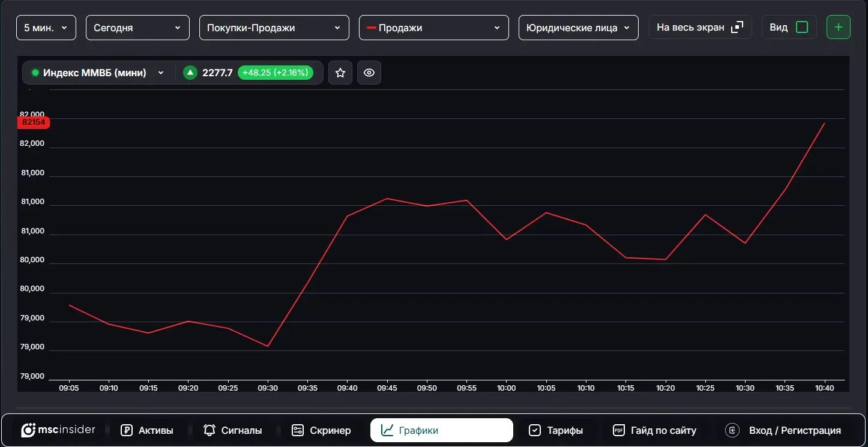Viewport: 868px width, 447px height.
Task: Select the Графики tab
Action: [x=442, y=430]
